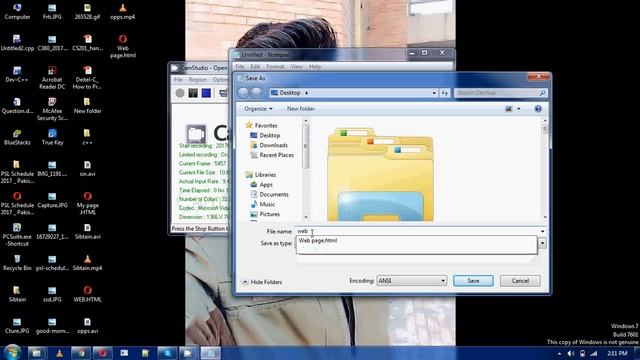640x360 pixels.
Task: Select Web page.html desktop icon
Action: tap(122, 46)
